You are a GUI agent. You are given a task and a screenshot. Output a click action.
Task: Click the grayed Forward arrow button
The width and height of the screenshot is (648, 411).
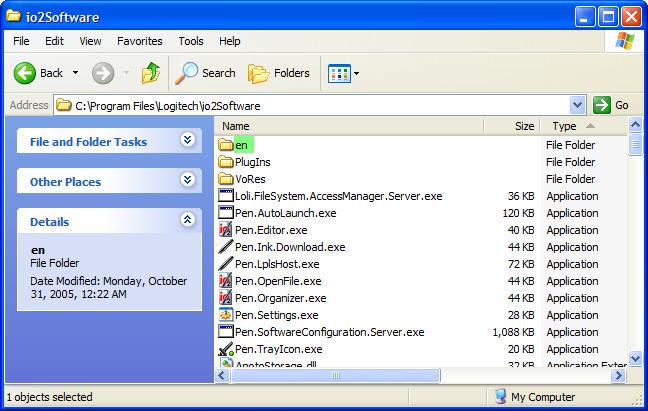(102, 74)
